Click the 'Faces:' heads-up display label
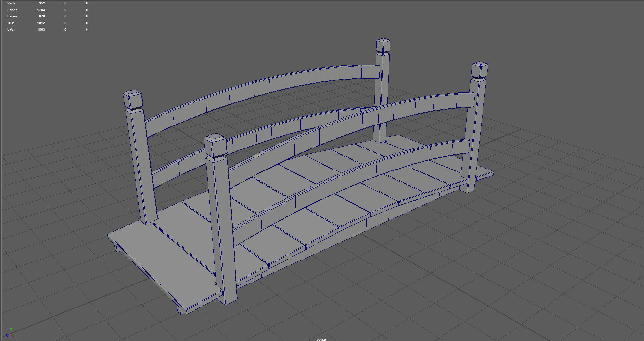 12,16
